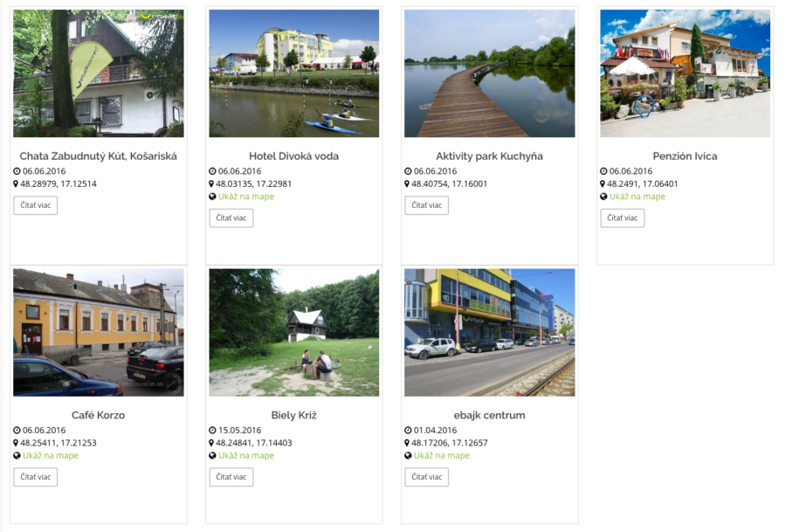786x532 pixels.
Task: Open Čítať viac for Chata Zabudnutý Kút
Action: [x=36, y=205]
